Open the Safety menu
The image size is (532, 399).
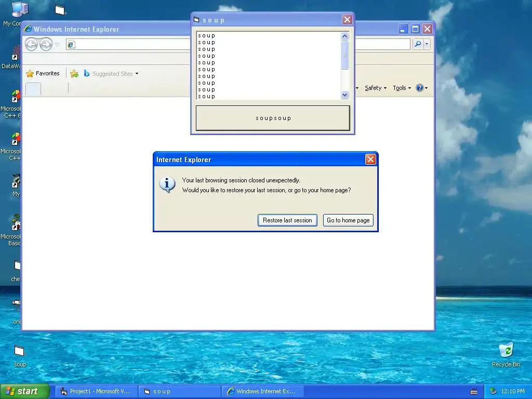tap(375, 88)
